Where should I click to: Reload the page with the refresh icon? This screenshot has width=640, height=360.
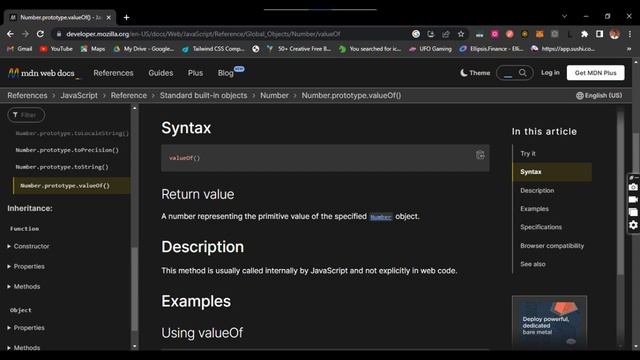pyautogui.click(x=40, y=34)
